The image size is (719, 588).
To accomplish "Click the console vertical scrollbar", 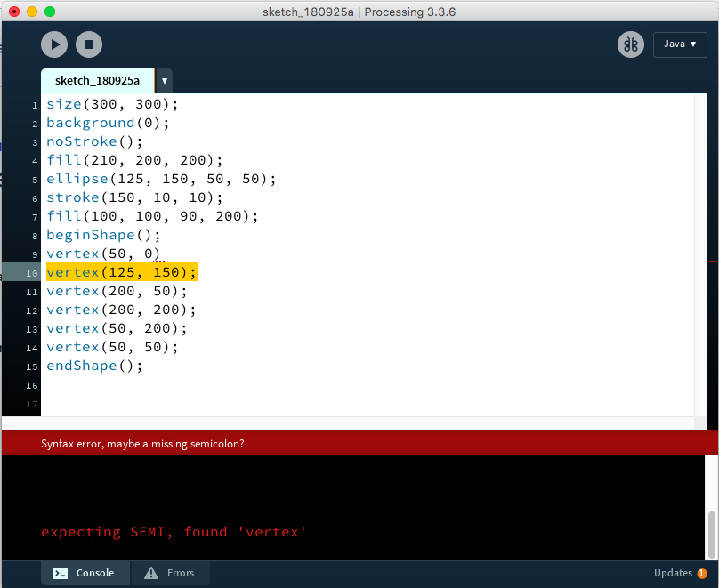I will point(711,532).
